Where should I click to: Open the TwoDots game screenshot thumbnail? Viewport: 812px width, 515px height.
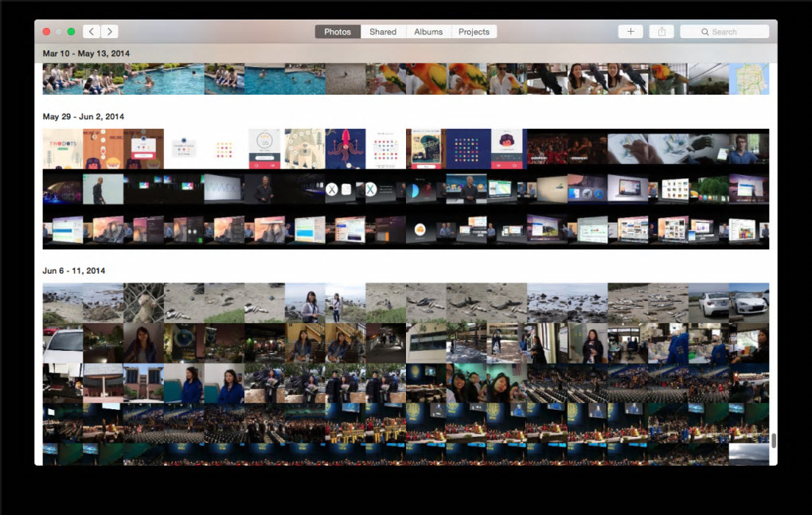point(63,149)
